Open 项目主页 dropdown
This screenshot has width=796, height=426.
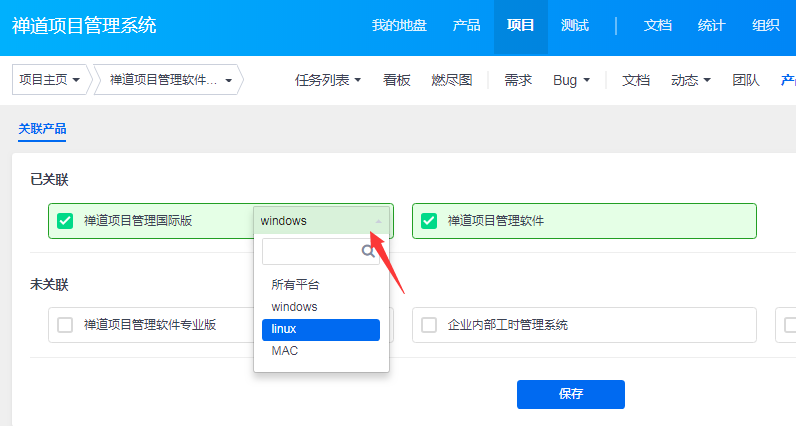[49, 80]
